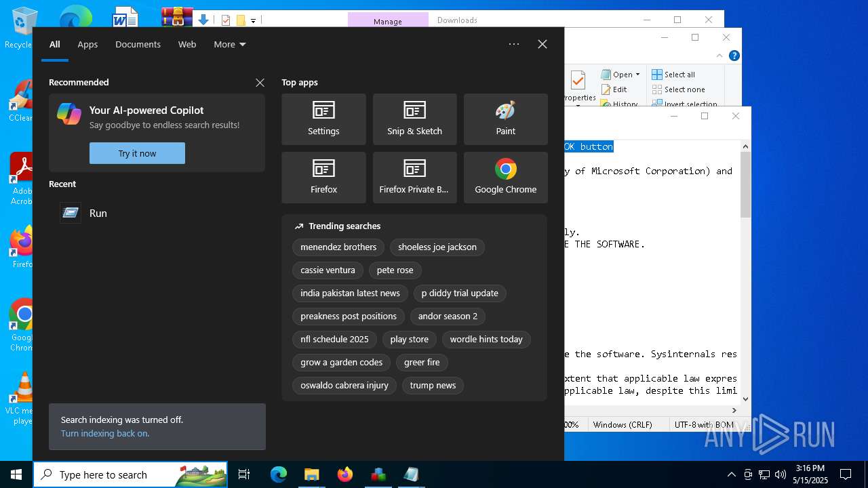This screenshot has width=868, height=488.
Task: Open Run from Recent list
Action: (157, 213)
